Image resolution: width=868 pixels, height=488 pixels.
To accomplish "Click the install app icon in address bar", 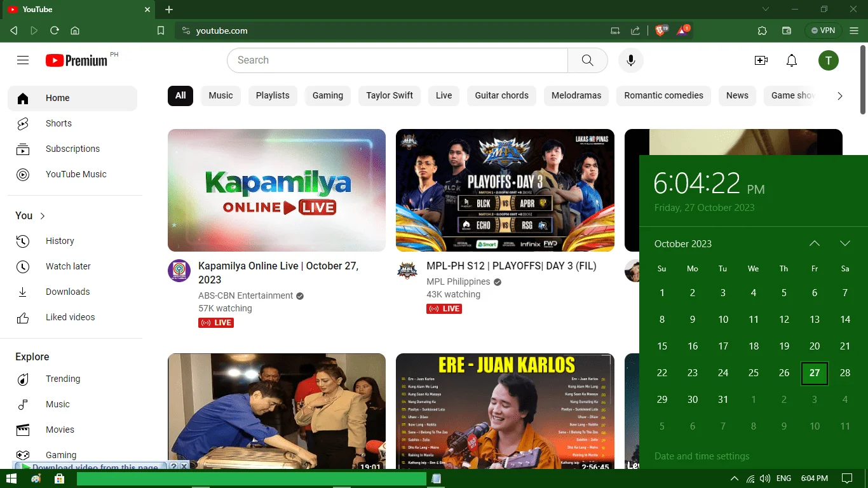I will click(x=615, y=30).
